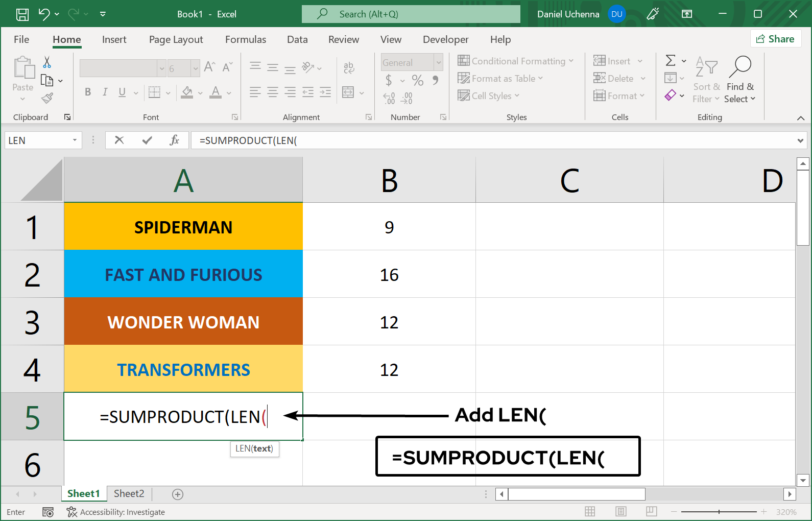Open the Formulas ribbon tab
The width and height of the screenshot is (812, 521).
pyautogui.click(x=245, y=39)
